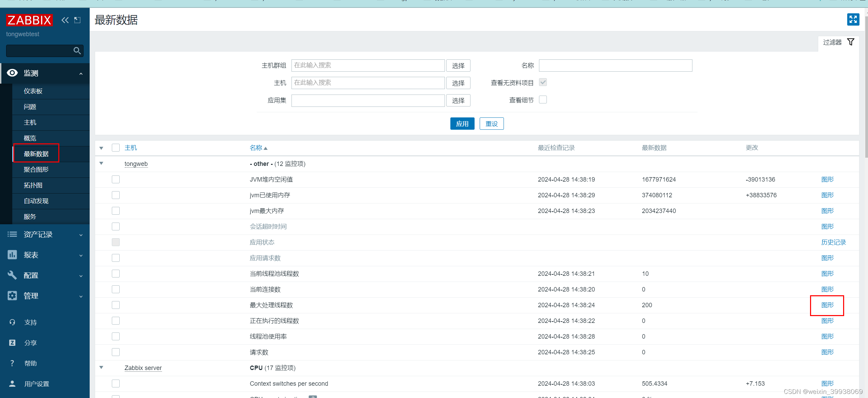Image resolution: width=868 pixels, height=398 pixels.
Task: Enable 查看细节 checkbox
Action: pos(543,100)
